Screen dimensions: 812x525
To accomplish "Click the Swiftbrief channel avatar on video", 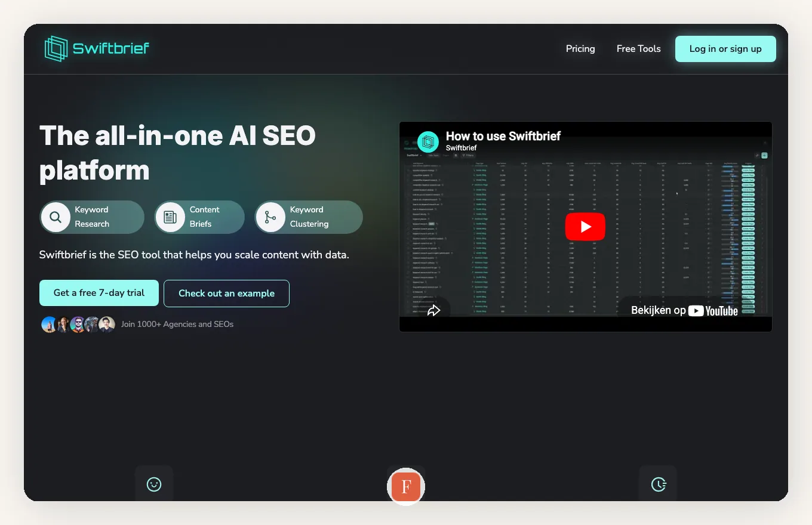I will click(x=428, y=141).
